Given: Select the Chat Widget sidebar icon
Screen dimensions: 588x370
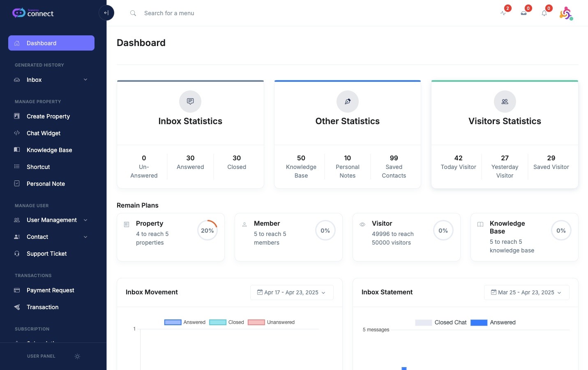Looking at the screenshot, I should [16, 133].
